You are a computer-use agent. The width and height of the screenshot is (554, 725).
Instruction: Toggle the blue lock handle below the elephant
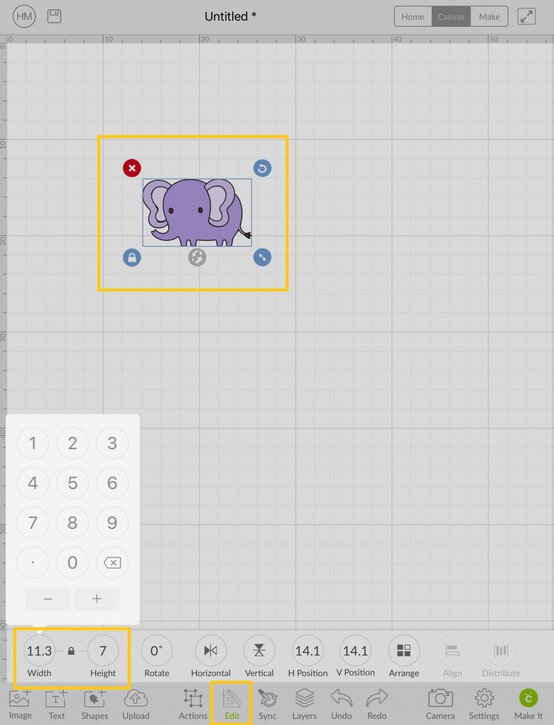132,257
